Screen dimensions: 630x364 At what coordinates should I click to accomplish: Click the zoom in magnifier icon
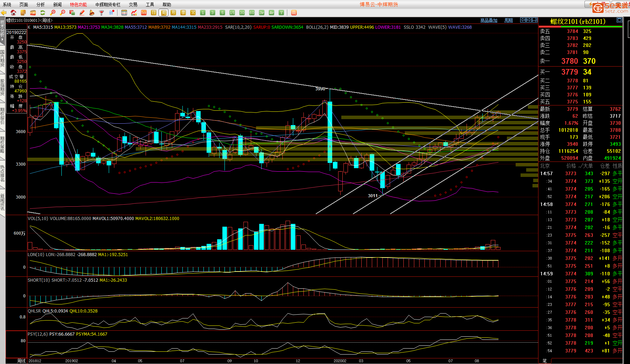(x=53, y=13)
